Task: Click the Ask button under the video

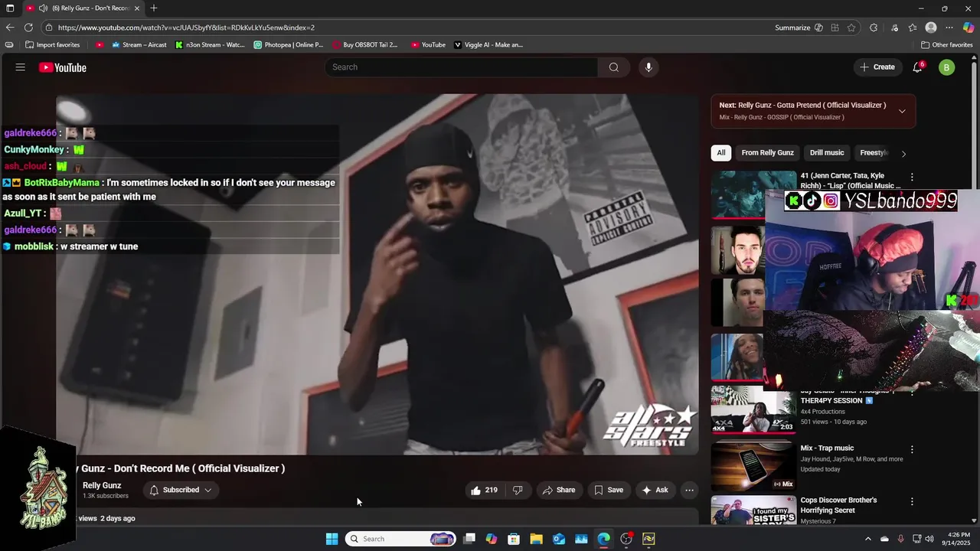Action: click(655, 490)
